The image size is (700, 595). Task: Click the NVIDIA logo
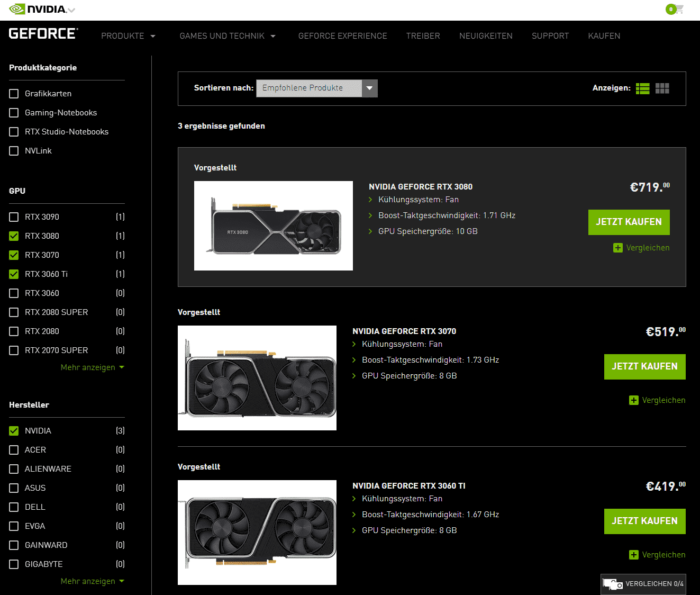click(38, 9)
